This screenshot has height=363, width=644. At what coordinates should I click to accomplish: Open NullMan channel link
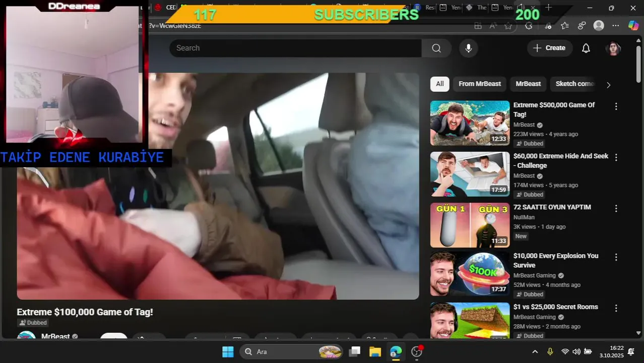coord(524,217)
